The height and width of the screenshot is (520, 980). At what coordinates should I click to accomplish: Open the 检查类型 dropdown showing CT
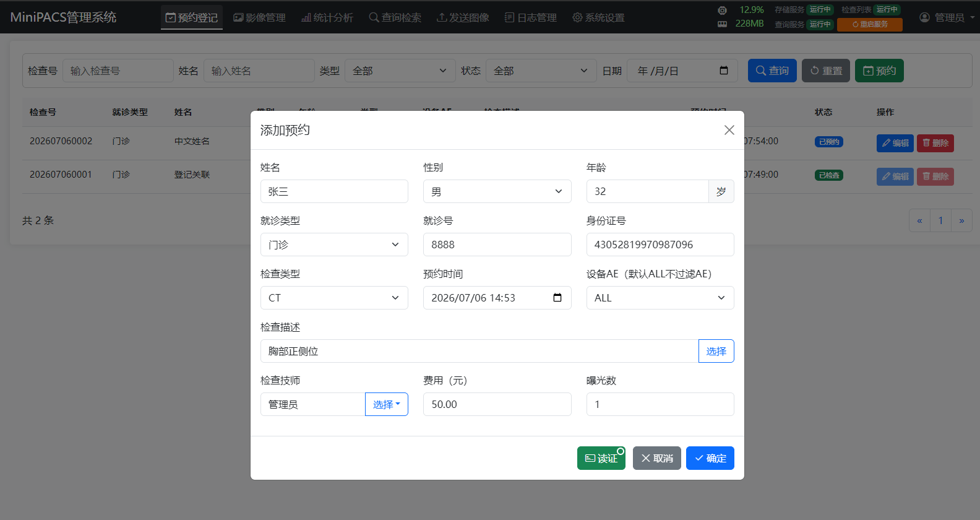pyautogui.click(x=334, y=298)
